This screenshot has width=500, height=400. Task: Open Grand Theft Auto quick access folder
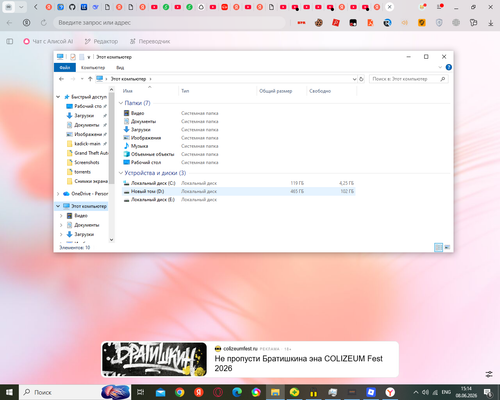pos(88,153)
